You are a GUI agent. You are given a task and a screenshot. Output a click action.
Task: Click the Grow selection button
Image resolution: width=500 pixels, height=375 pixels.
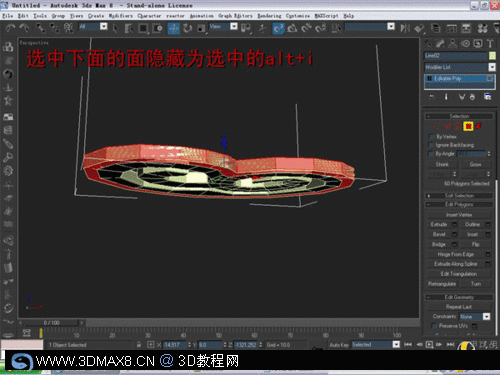475,164
